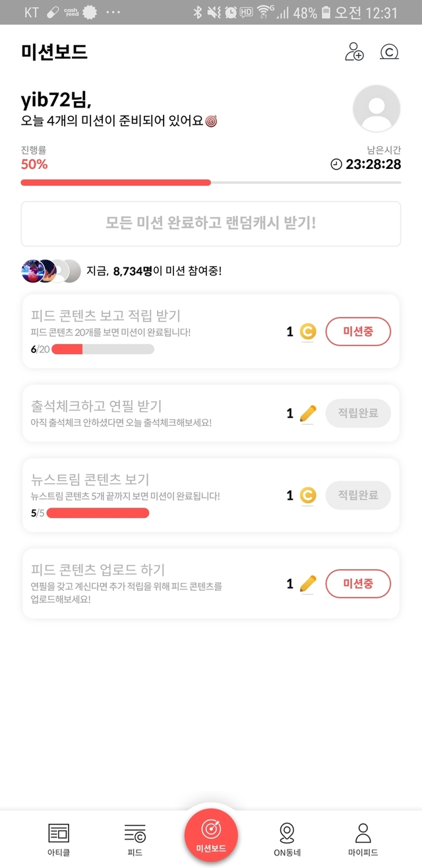Tap the pencil reward icon on attendance mission
Image resolution: width=422 pixels, height=868 pixels.
click(308, 414)
